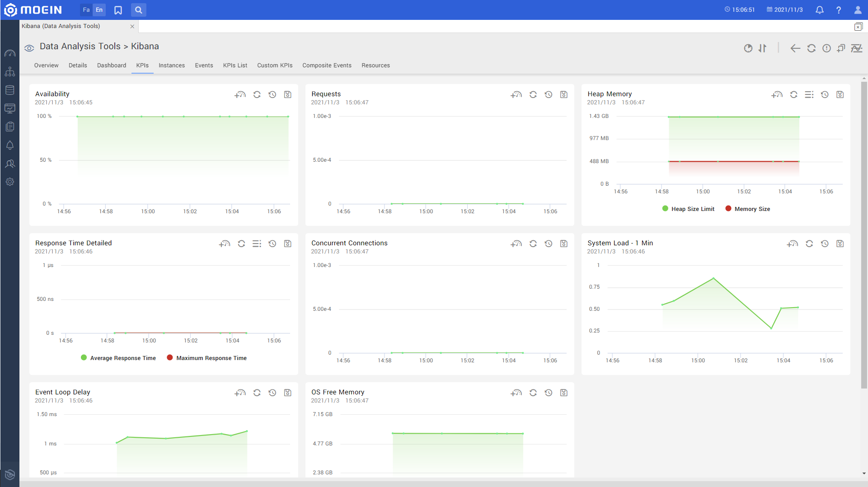Switch language to Fa
The image size is (868, 487).
coord(86,9)
